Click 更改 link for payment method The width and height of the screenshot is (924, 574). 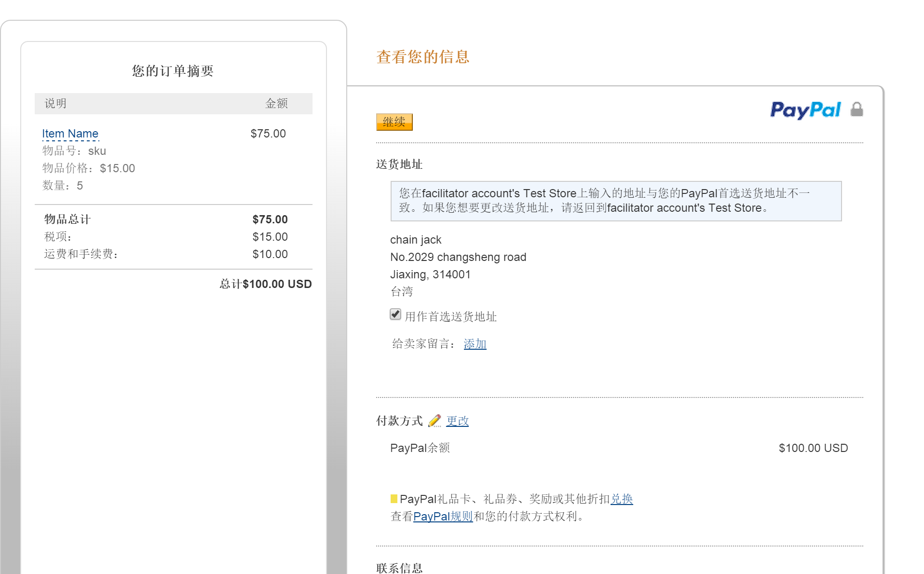pyautogui.click(x=457, y=421)
